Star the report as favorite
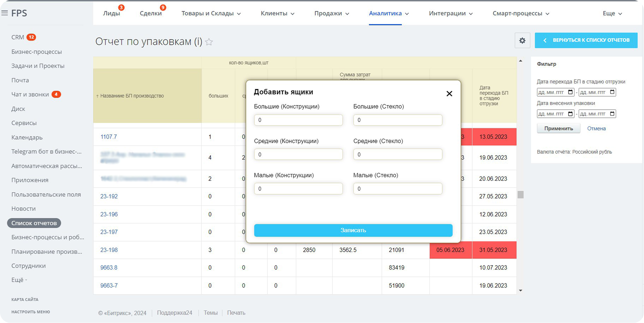Screen dimensions: 644x323 click(209, 42)
